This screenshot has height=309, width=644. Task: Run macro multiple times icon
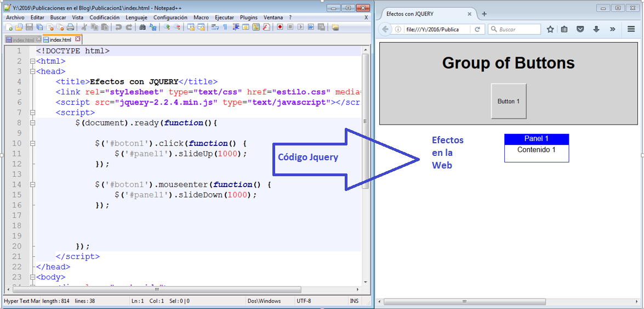311,27
